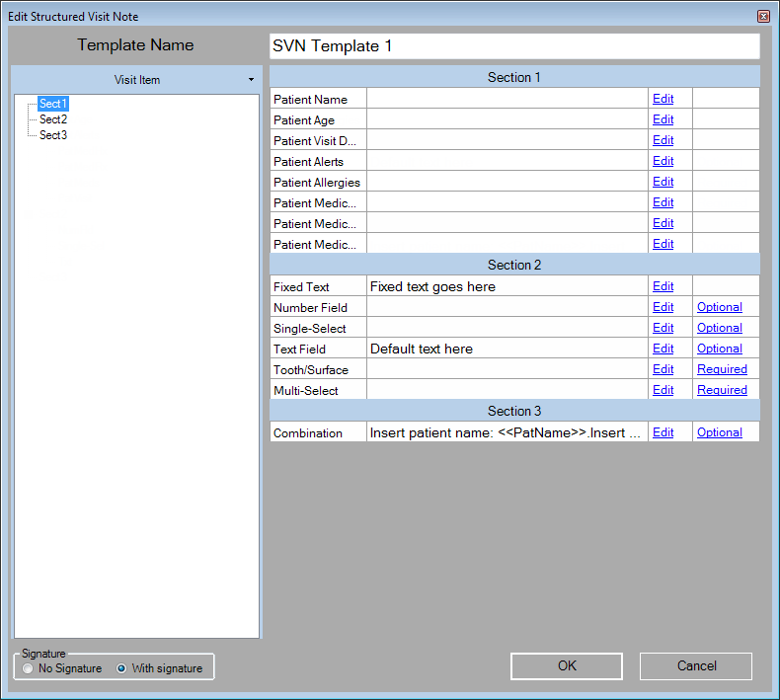Image resolution: width=780 pixels, height=700 pixels.
Task: Click the Cancel button
Action: pyautogui.click(x=695, y=666)
